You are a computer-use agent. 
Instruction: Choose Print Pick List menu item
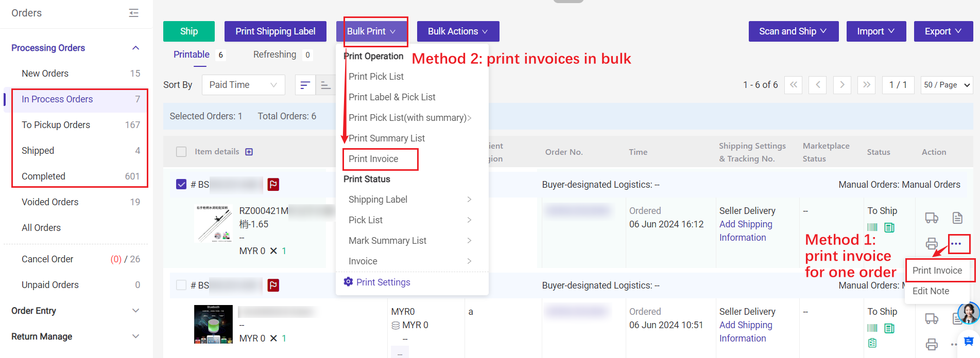(376, 77)
